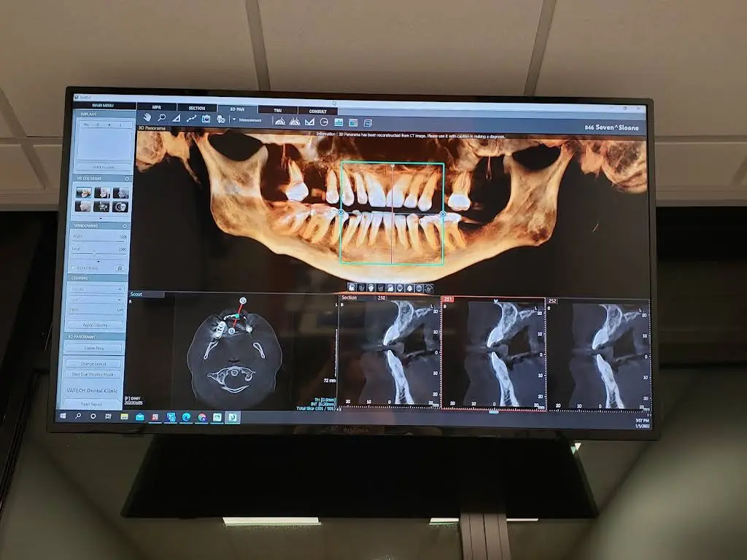The width and height of the screenshot is (747, 560).
Task: Switch to the MPR tab
Action: (157, 108)
